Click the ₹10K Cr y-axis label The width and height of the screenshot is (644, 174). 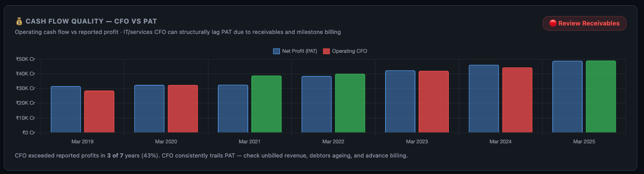point(25,118)
